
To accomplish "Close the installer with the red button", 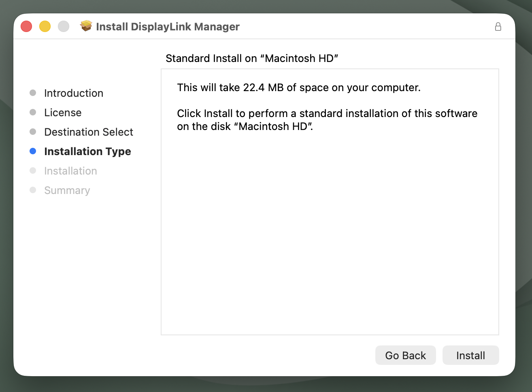I will point(26,26).
